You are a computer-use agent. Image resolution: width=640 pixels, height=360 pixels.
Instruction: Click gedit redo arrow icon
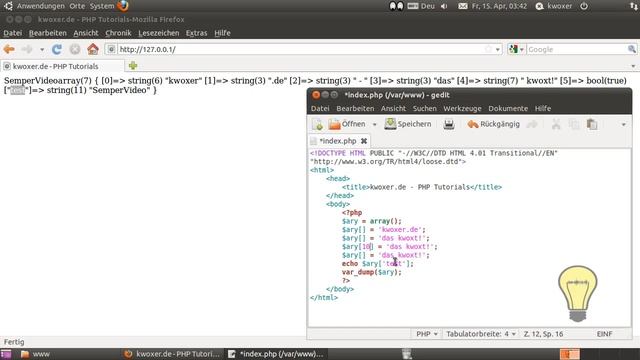tap(532, 124)
